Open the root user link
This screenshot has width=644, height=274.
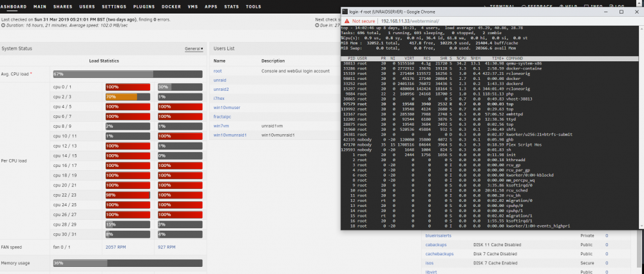pos(218,71)
